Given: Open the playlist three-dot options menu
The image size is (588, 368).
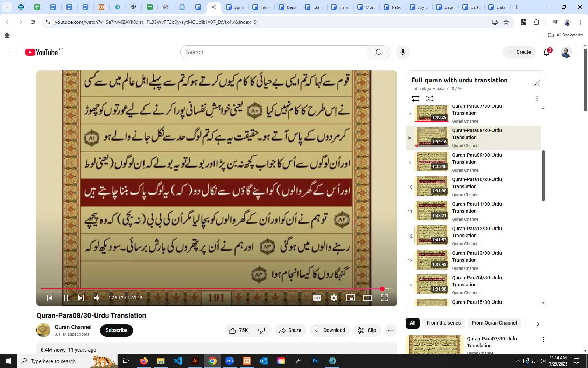Looking at the screenshot, I should (537, 98).
